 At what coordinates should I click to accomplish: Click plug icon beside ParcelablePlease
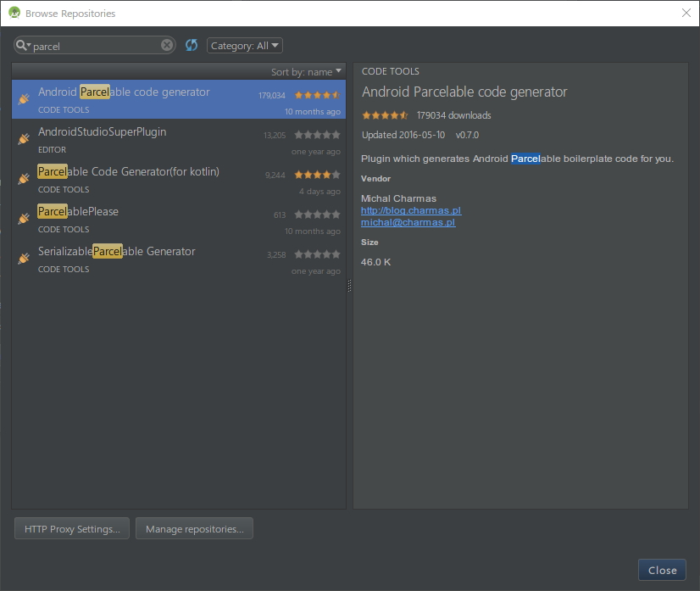pyautogui.click(x=24, y=219)
